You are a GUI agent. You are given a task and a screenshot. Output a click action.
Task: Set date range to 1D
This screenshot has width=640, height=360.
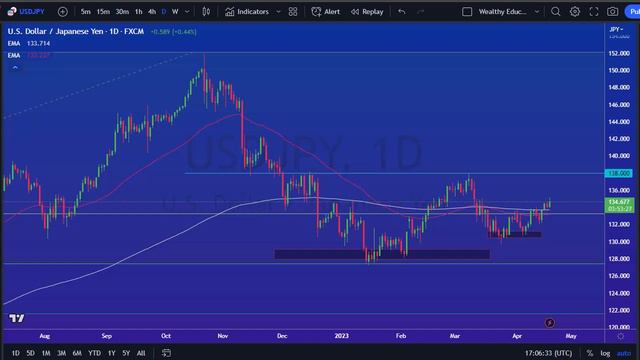(15, 353)
